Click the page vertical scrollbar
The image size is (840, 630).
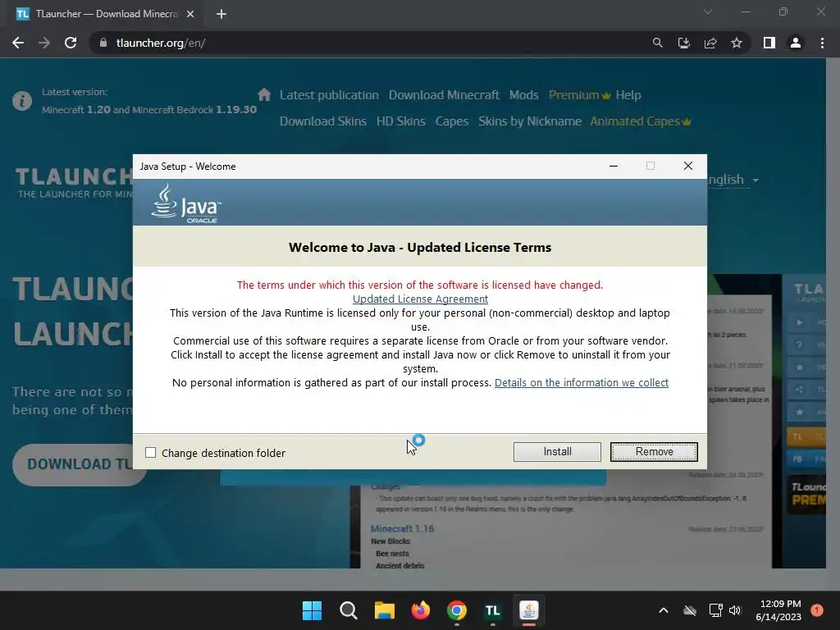[833, 313]
